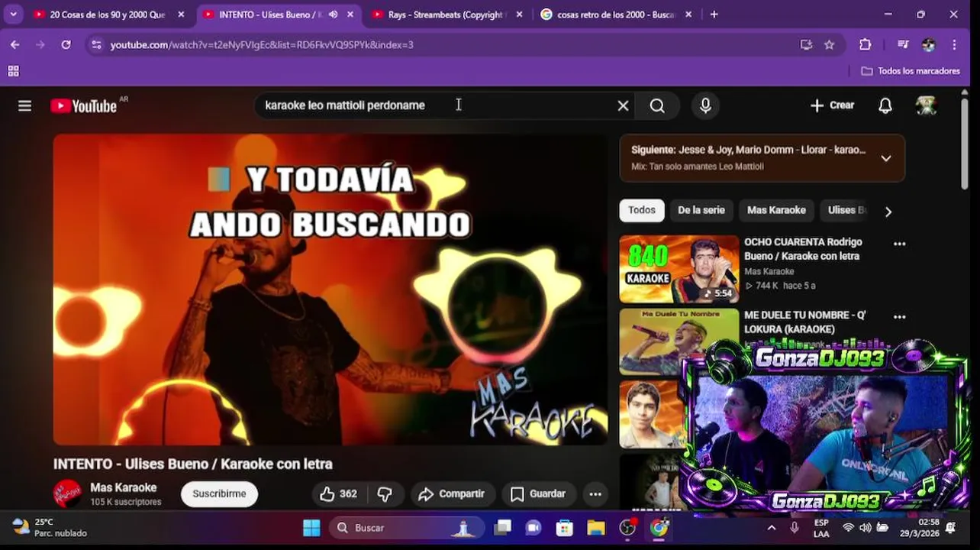Open more actions below the video
The height and width of the screenshot is (550, 980).
[595, 493]
